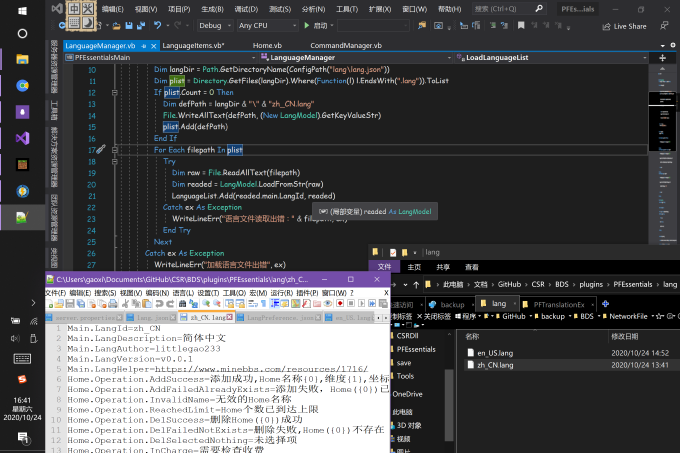Open 调试(D) menu in Visual Studio
The height and width of the screenshot is (453, 680).
pos(246,9)
